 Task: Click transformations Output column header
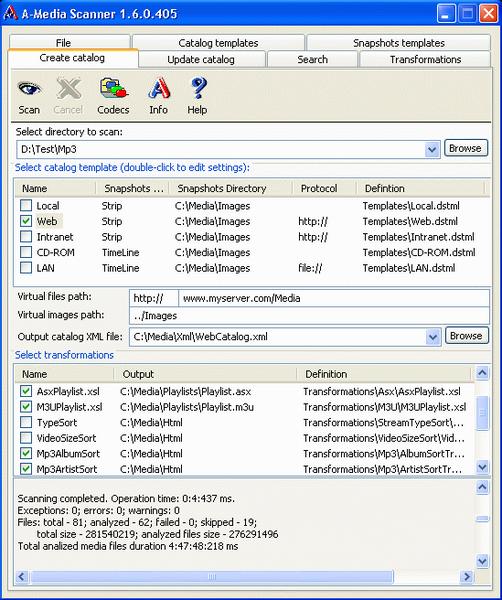click(x=205, y=374)
